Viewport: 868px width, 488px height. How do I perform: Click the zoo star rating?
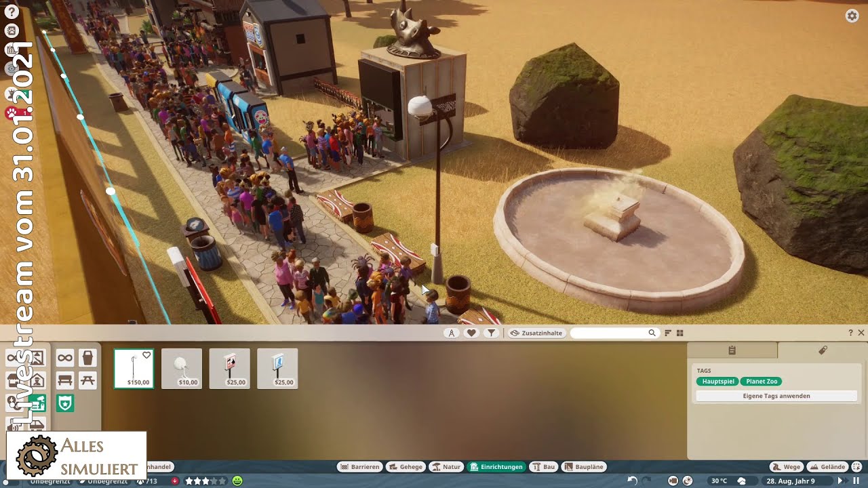pyautogui.click(x=205, y=481)
